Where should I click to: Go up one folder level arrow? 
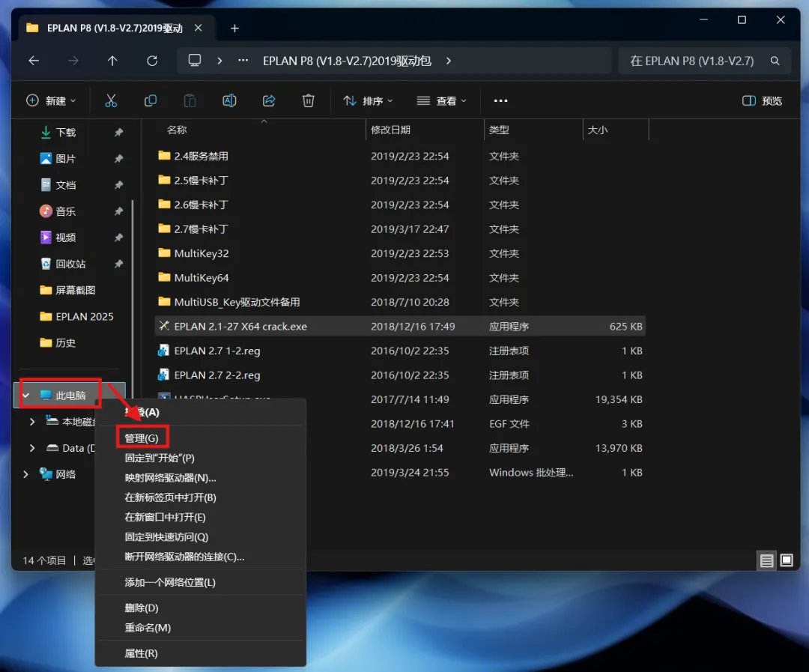click(x=112, y=61)
